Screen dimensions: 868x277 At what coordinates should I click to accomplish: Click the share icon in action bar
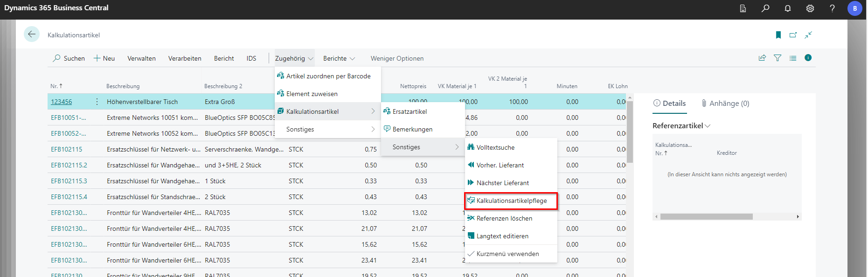(x=762, y=58)
